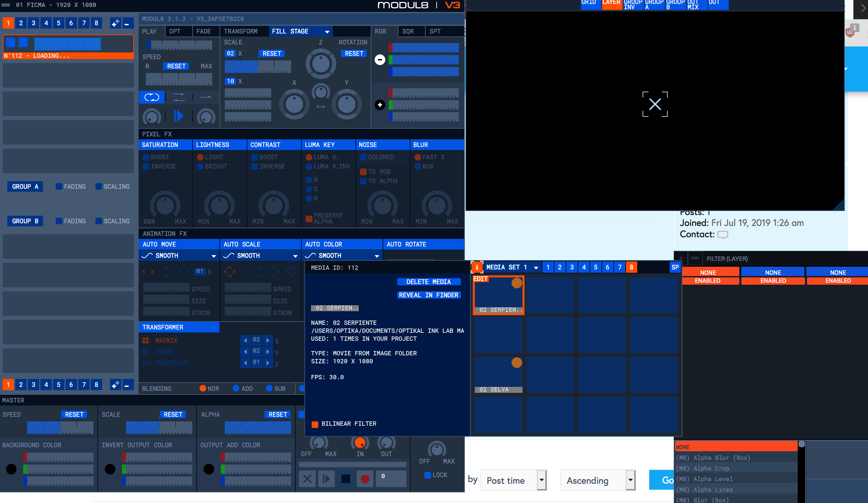Enable Group B SCALING checkbox
The height and width of the screenshot is (503, 868).
(98, 221)
